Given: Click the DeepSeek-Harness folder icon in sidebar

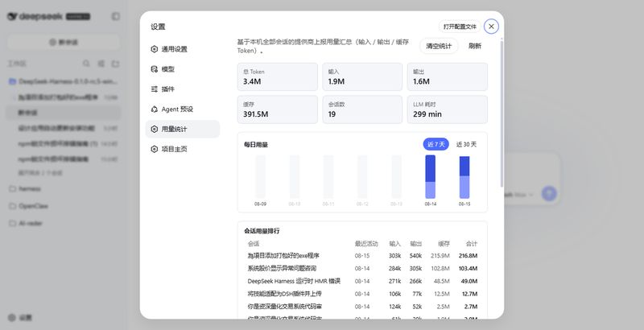Looking at the screenshot, I should (x=12, y=81).
